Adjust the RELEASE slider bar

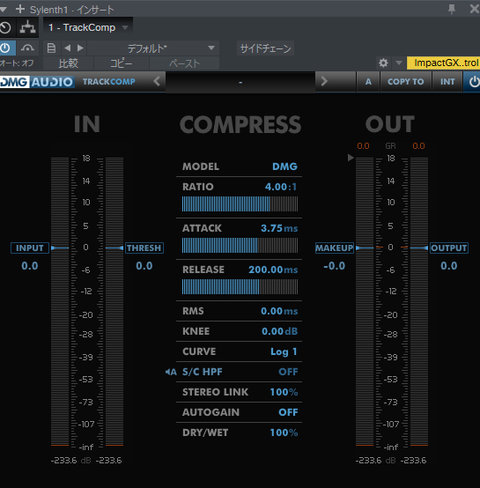pyautogui.click(x=240, y=287)
